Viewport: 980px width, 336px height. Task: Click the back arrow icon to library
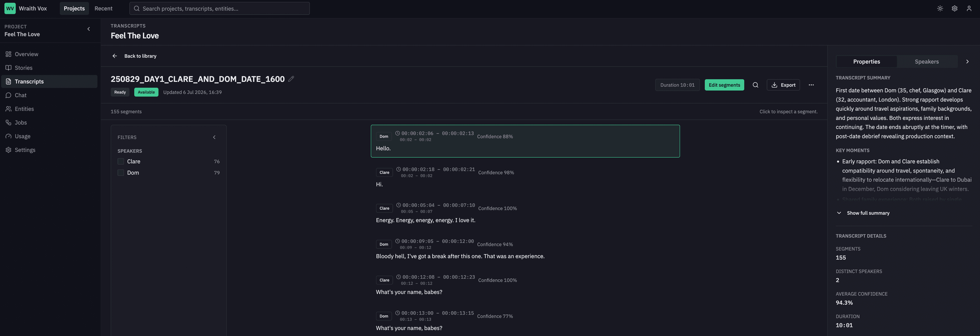115,56
